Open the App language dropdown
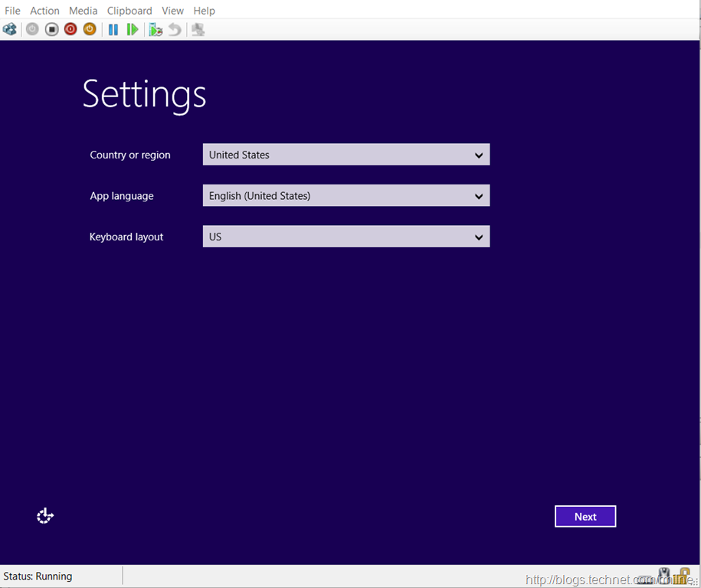The width and height of the screenshot is (701, 588). [x=346, y=196]
